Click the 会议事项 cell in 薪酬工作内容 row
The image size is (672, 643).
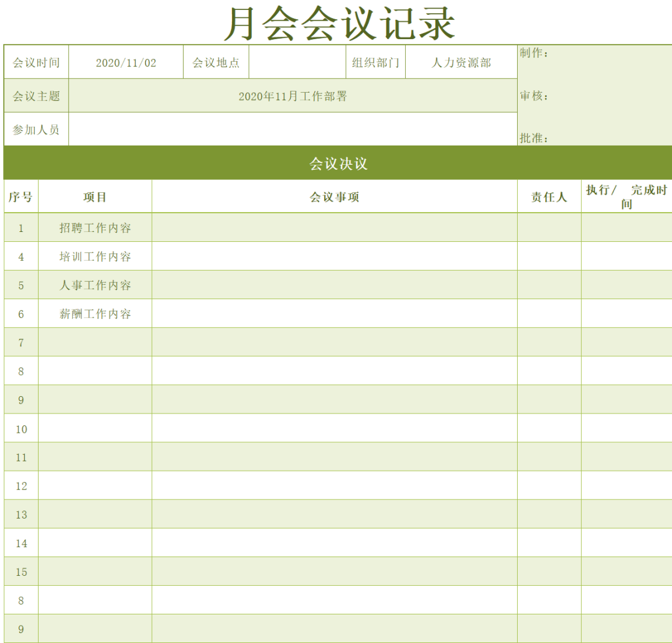tap(334, 313)
